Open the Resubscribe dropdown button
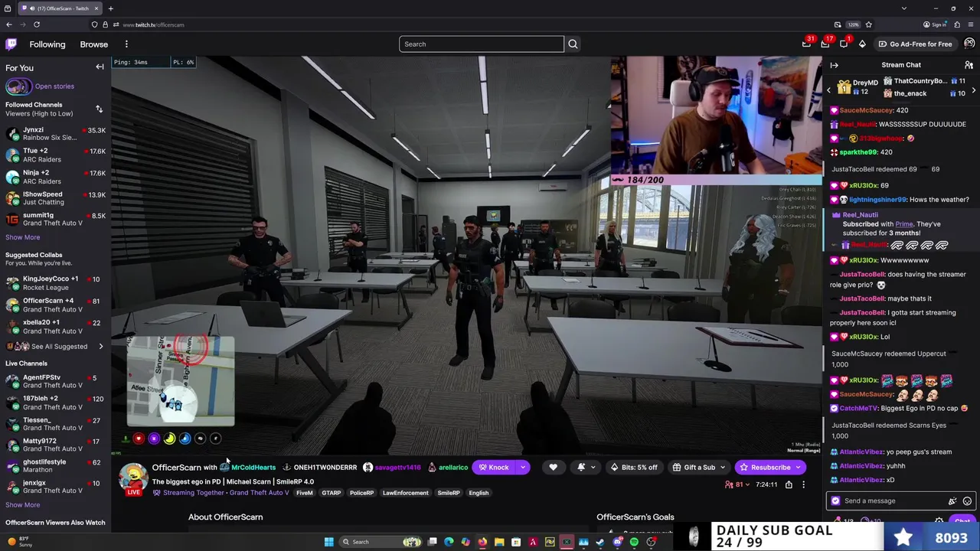Image resolution: width=980 pixels, height=551 pixels. 769,468
